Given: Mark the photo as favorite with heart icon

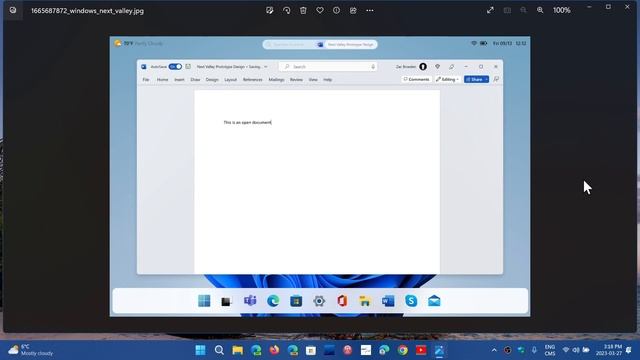Looking at the screenshot, I should click(320, 11).
